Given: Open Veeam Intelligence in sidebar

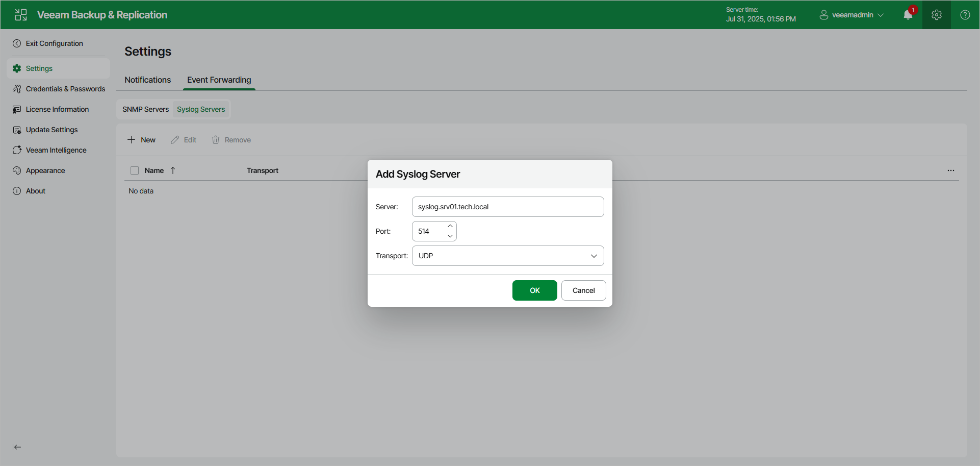Looking at the screenshot, I should click(58, 150).
